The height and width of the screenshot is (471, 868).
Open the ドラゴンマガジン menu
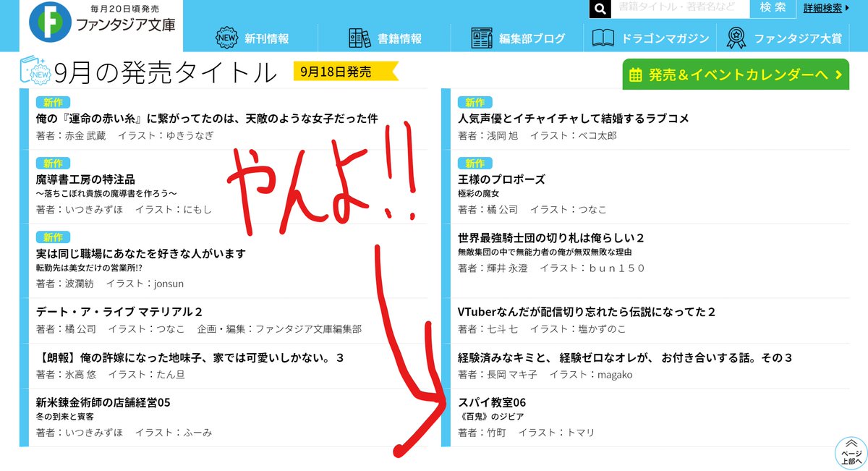click(665, 38)
